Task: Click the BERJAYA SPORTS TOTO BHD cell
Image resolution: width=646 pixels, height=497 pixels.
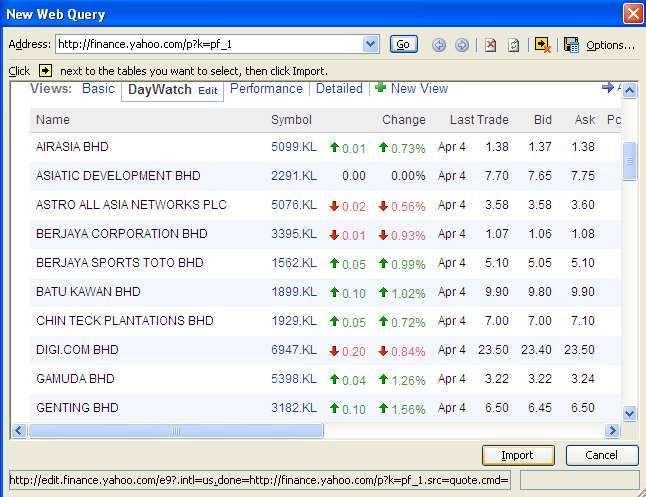Action: point(119,263)
